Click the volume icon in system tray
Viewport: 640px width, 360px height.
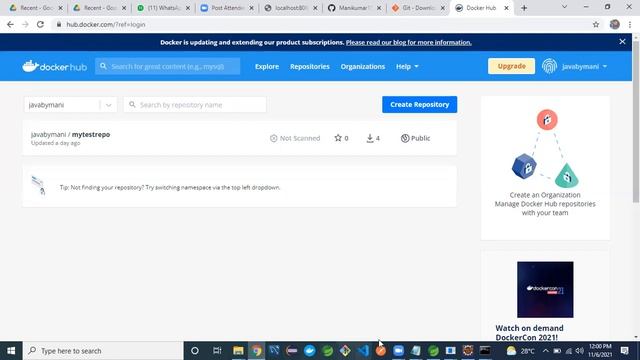579,351
